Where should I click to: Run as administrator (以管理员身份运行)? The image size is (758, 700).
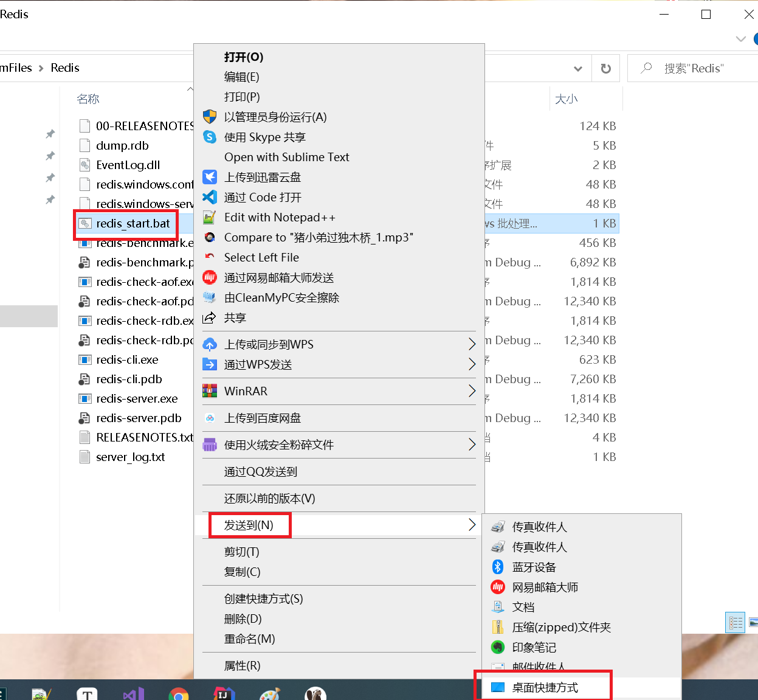274,117
